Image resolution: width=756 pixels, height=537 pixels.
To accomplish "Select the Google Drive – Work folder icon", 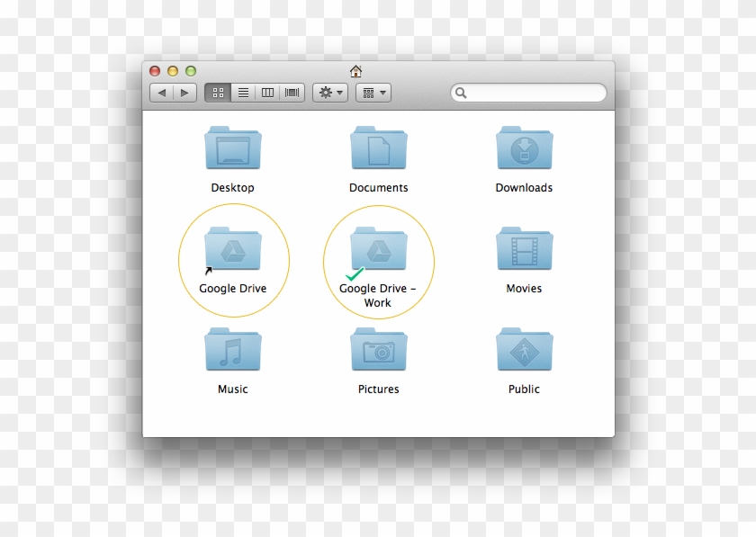I will point(379,249).
